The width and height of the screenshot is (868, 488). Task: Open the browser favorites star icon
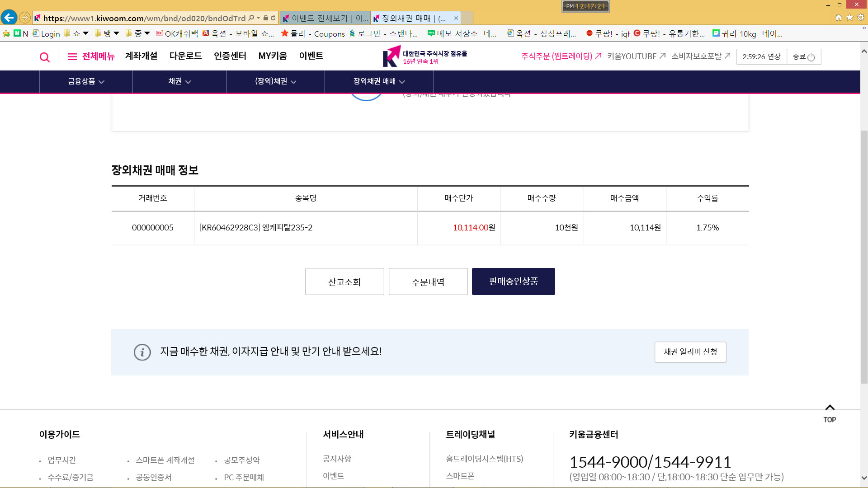point(849,18)
